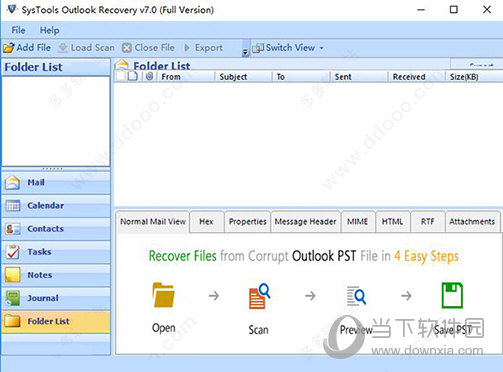
Task: Click the document page column header icon
Action: [x=133, y=76]
